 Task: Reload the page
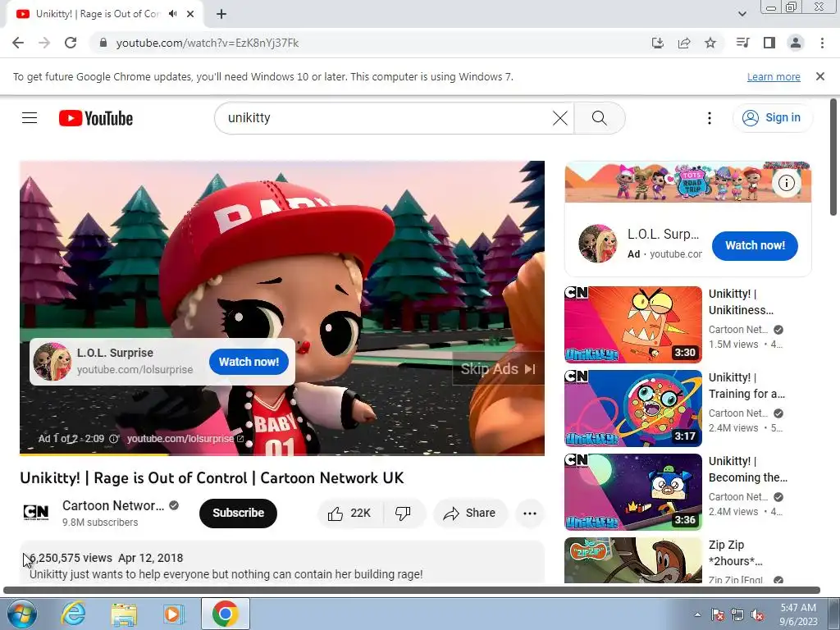pos(71,43)
